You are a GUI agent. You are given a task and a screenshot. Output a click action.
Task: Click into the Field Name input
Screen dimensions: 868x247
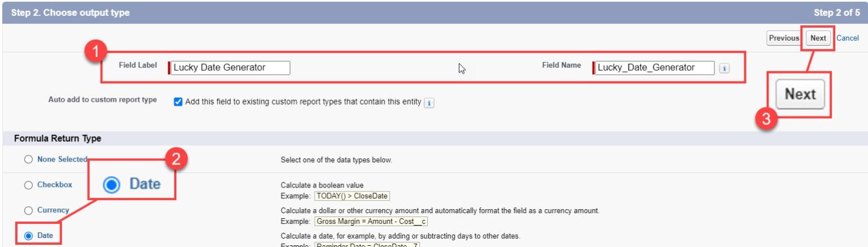pyautogui.click(x=654, y=68)
